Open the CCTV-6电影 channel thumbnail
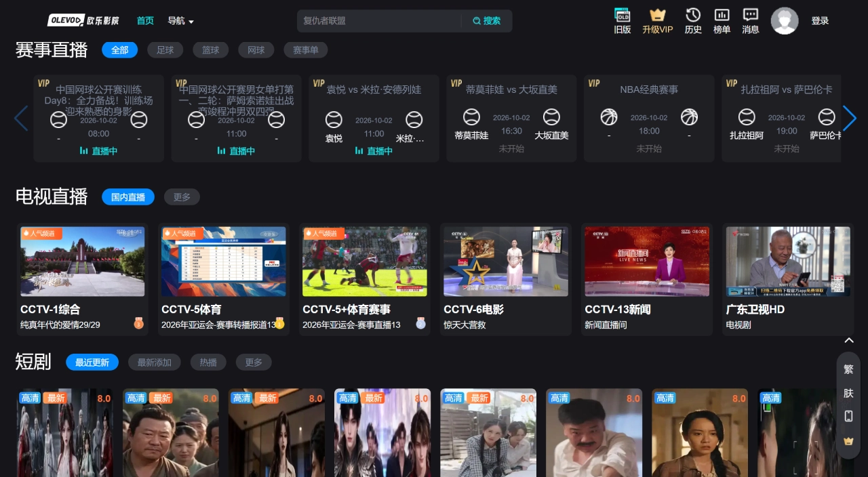 506,262
